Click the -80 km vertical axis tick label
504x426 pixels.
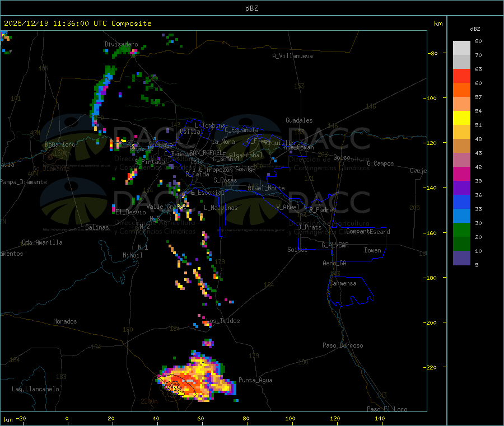433,53
